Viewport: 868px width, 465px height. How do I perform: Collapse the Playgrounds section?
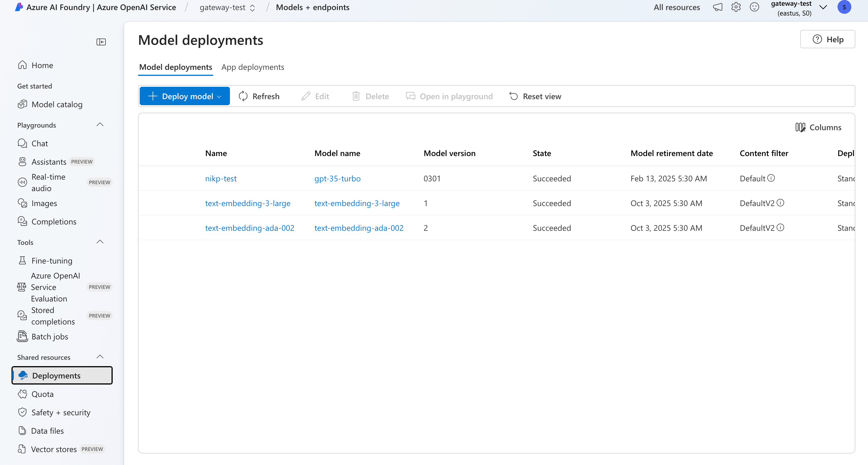pos(100,125)
